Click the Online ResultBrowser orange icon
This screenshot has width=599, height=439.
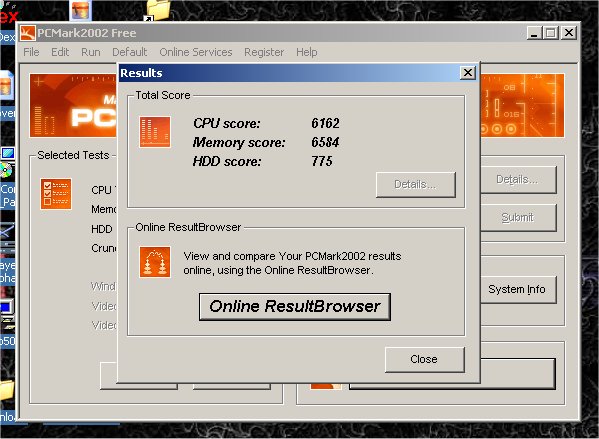[155, 262]
